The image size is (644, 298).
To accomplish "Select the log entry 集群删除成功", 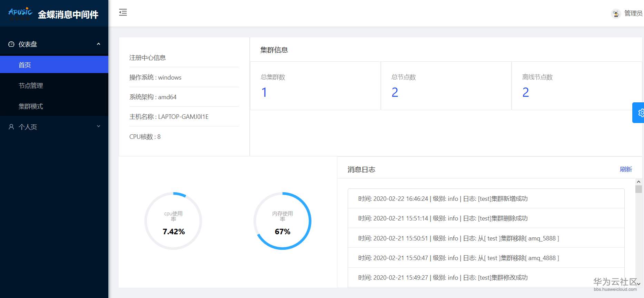I will tap(486, 218).
